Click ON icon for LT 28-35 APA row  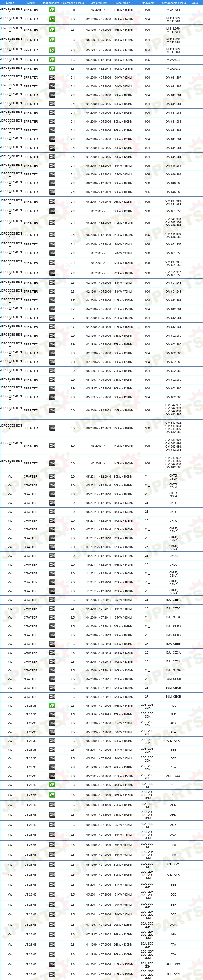click(x=52, y=732)
